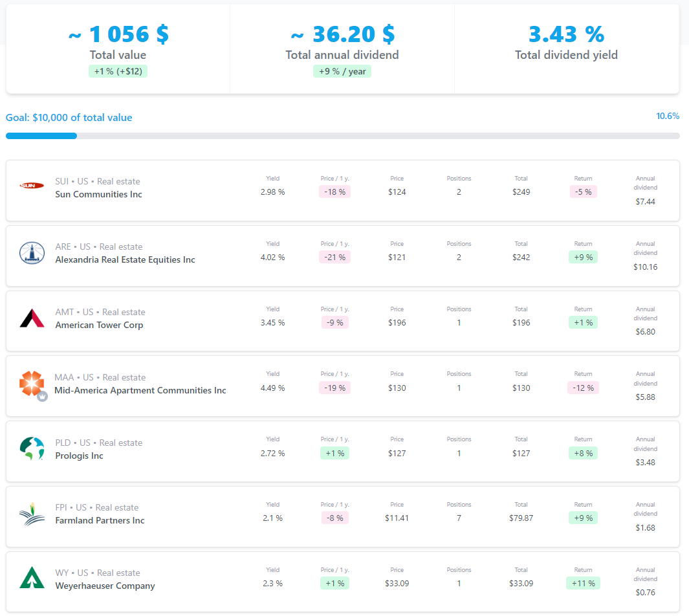Click the MAA • US • Real estate tag

(100, 377)
